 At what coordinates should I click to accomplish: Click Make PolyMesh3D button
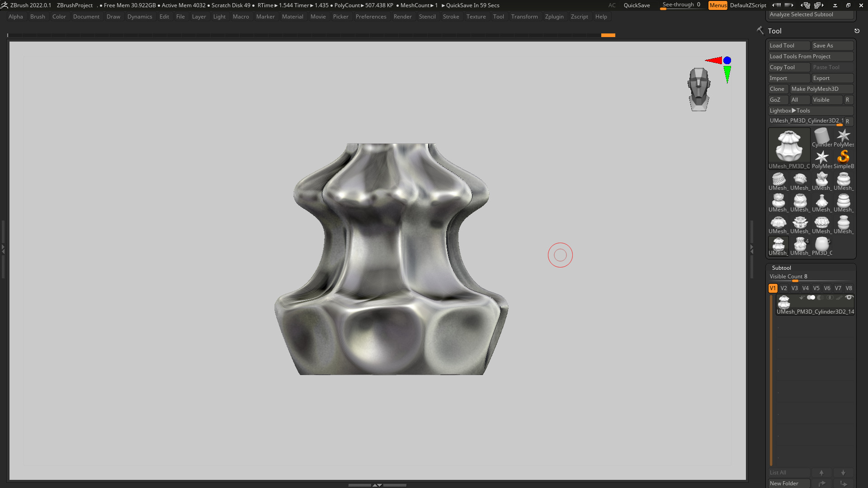821,89
